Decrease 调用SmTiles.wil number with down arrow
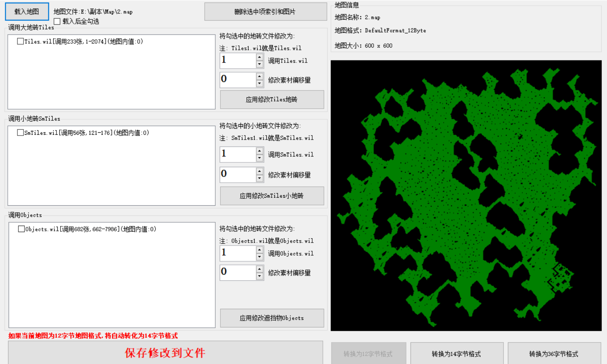607x364 pixels. pyautogui.click(x=259, y=158)
